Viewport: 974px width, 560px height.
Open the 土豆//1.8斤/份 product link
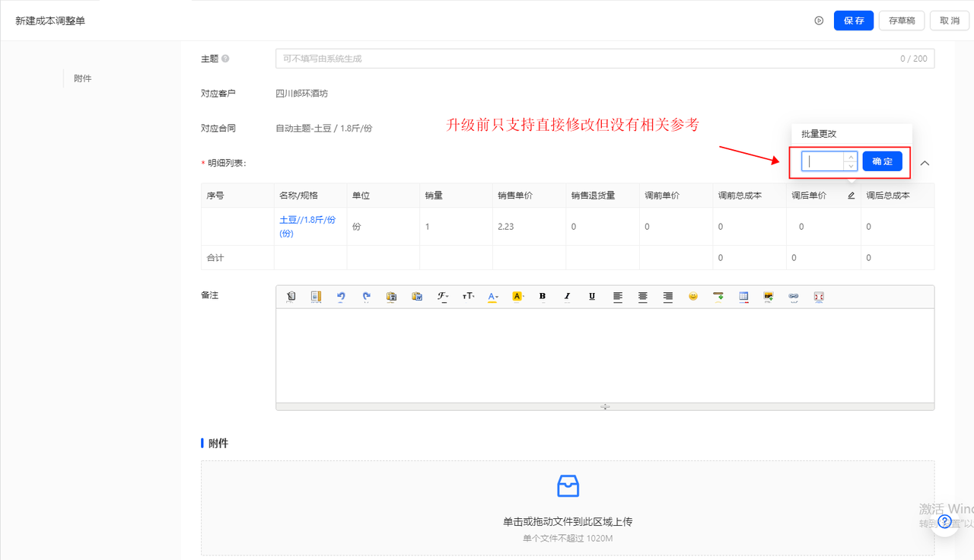[307, 227]
